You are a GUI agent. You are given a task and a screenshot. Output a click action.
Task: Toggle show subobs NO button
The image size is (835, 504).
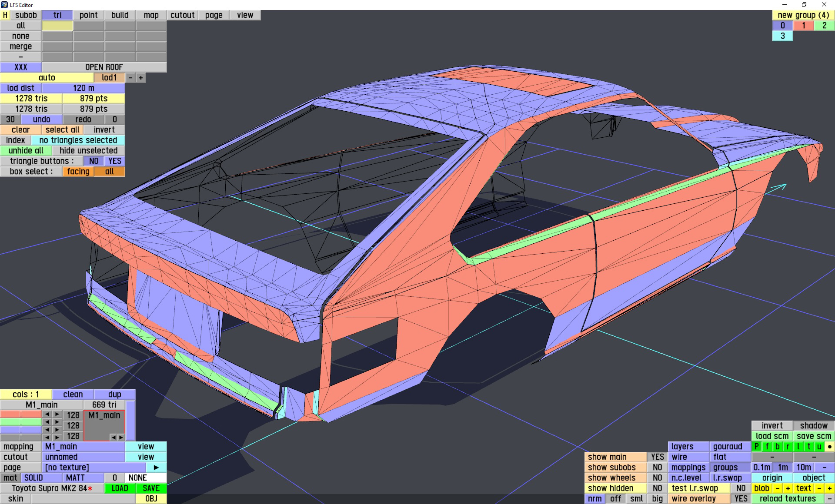[657, 467]
